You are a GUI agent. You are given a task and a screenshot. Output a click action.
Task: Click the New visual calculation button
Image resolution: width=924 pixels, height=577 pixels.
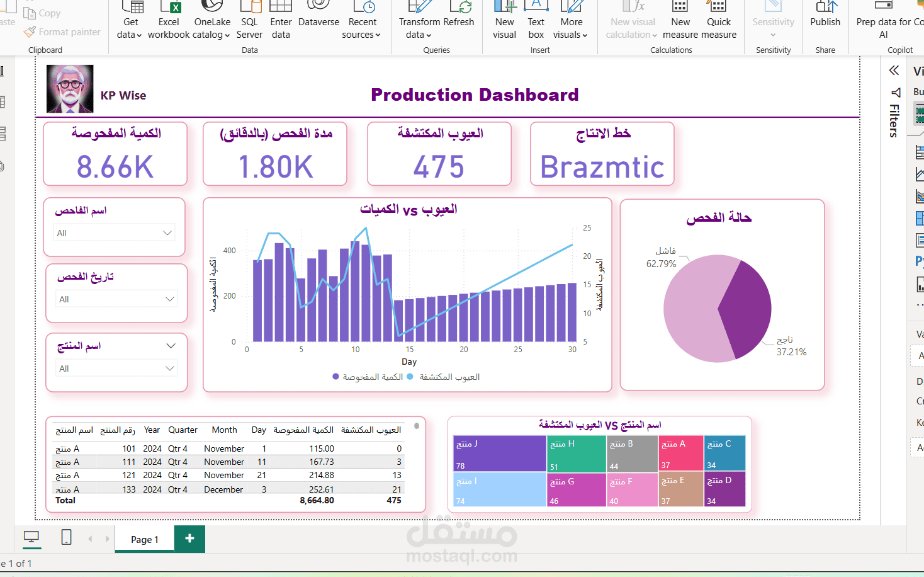(x=633, y=20)
